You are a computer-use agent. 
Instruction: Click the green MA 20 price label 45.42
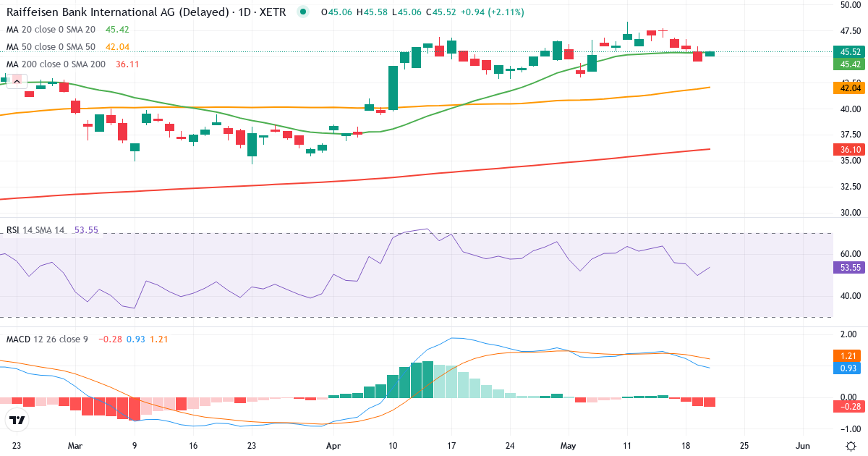click(850, 64)
